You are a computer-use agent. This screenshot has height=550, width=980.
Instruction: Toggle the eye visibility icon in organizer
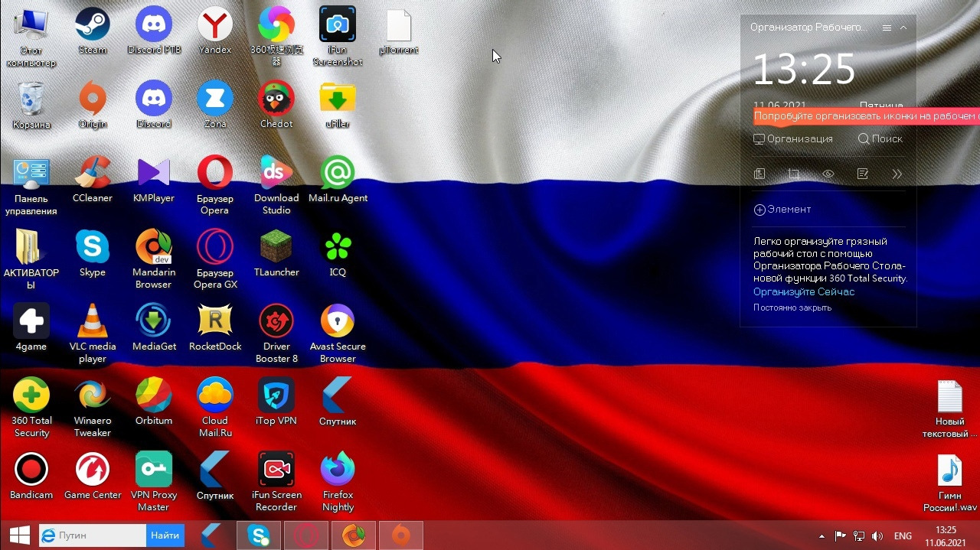click(828, 174)
